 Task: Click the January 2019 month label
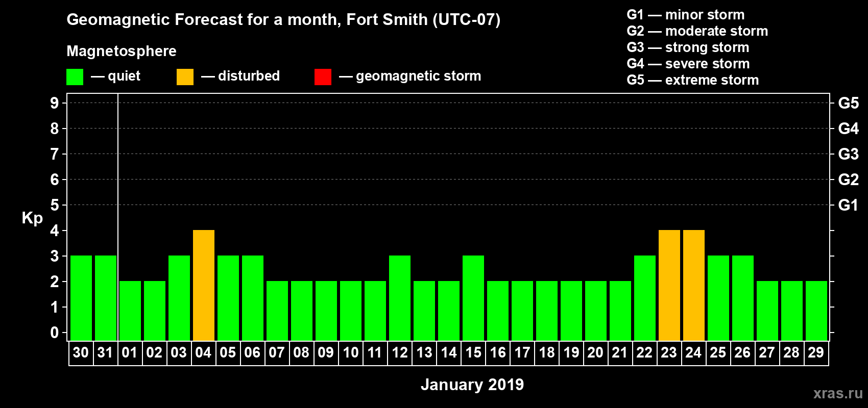472,385
